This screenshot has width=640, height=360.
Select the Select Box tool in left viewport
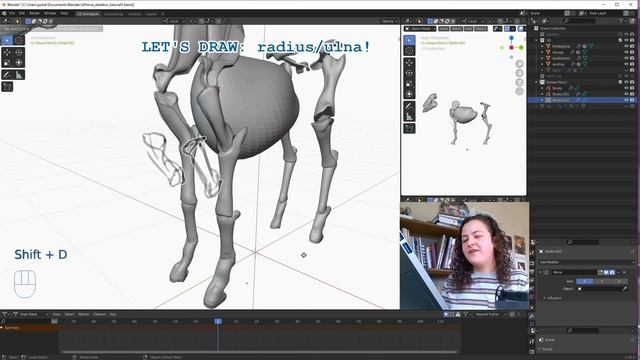[7, 40]
